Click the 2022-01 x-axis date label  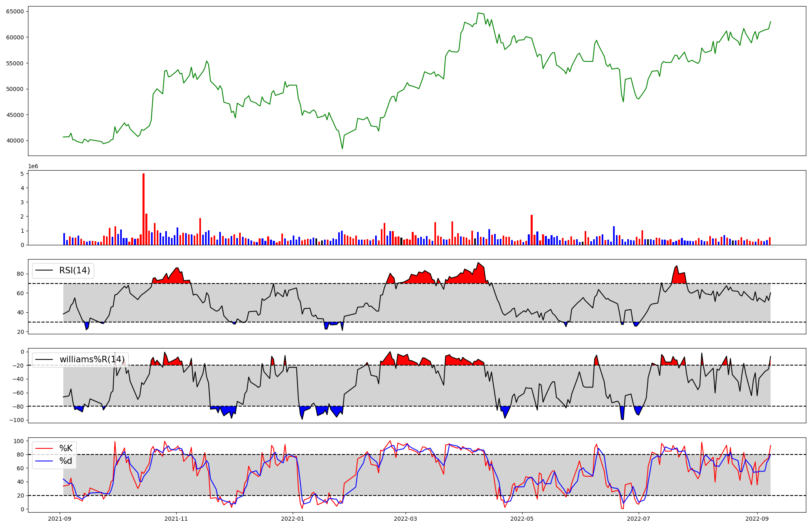292,519
